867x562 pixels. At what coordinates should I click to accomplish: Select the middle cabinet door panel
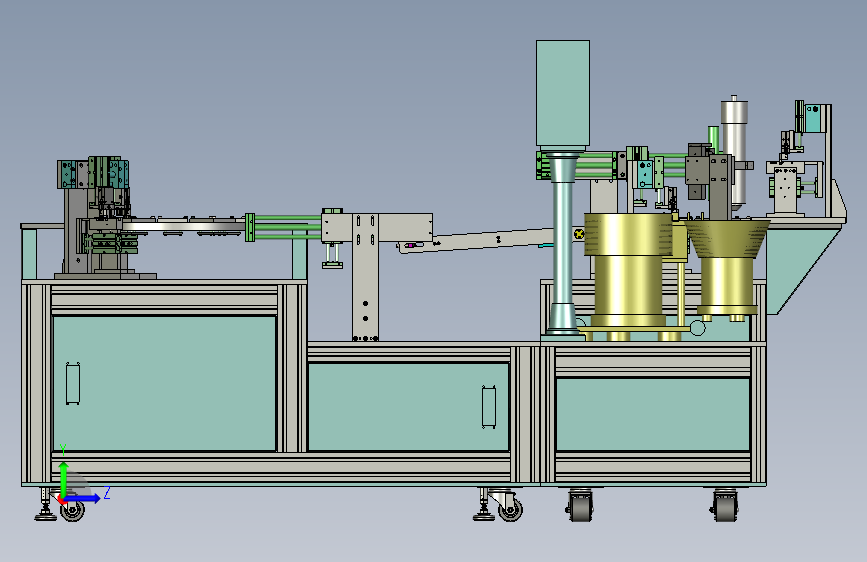pyautogui.click(x=409, y=407)
